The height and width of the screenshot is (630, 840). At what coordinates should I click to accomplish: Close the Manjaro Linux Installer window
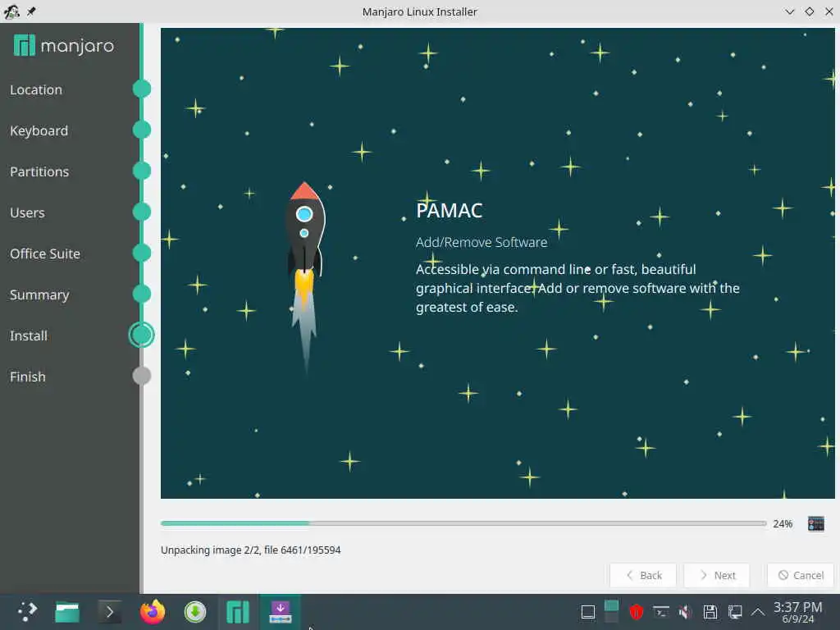[x=829, y=11]
